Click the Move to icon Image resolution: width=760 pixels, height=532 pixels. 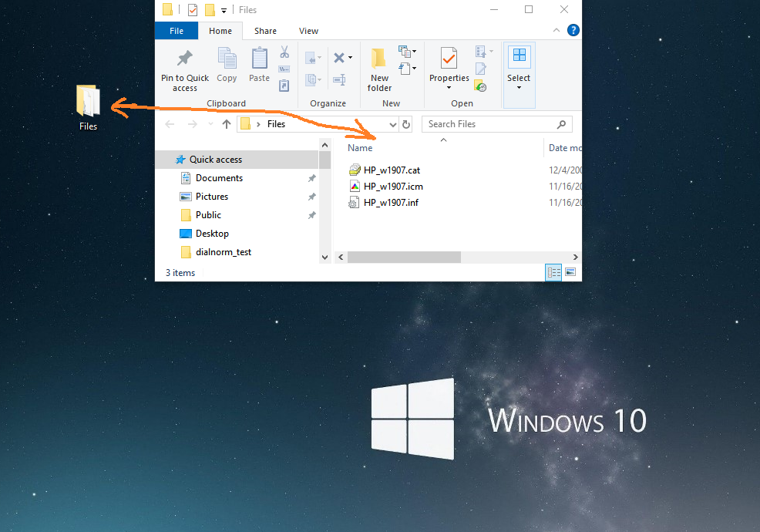click(311, 59)
